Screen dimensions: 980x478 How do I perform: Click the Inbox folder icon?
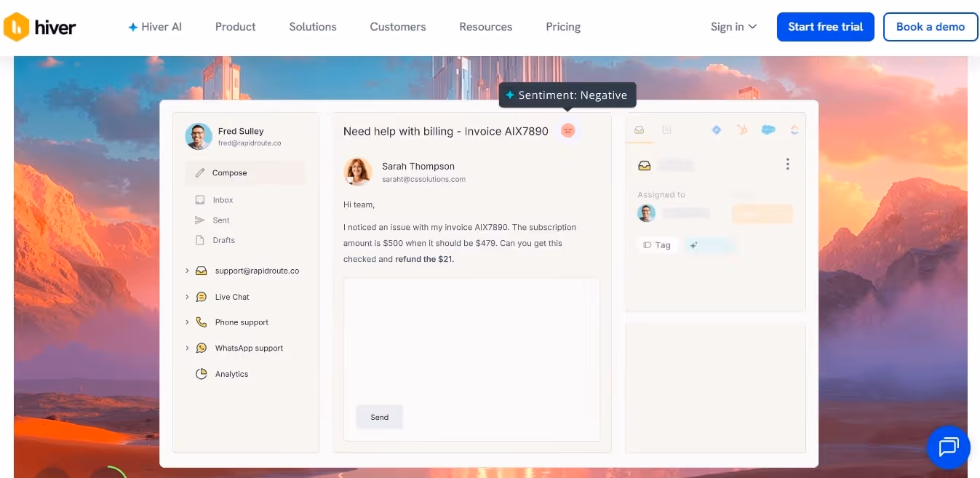[199, 200]
